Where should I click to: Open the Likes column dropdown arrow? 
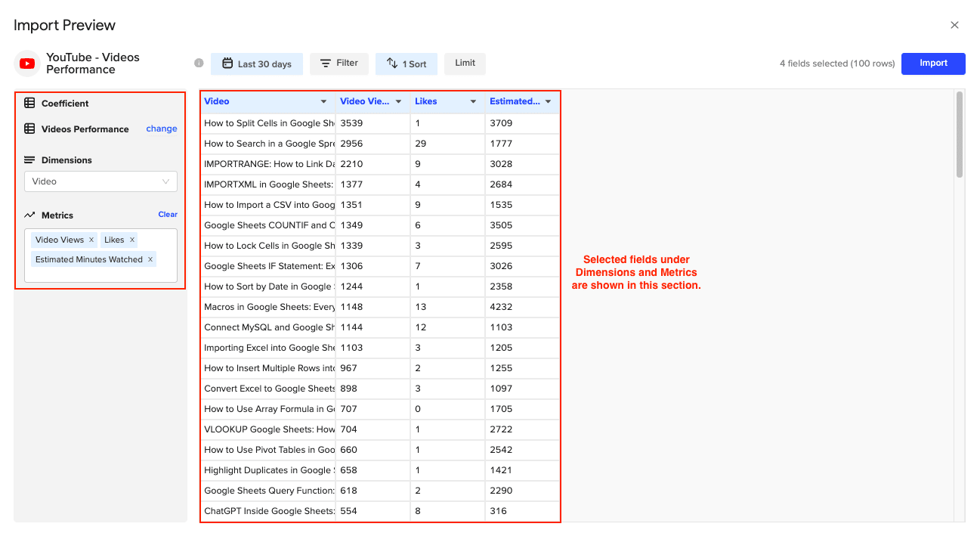tap(473, 101)
